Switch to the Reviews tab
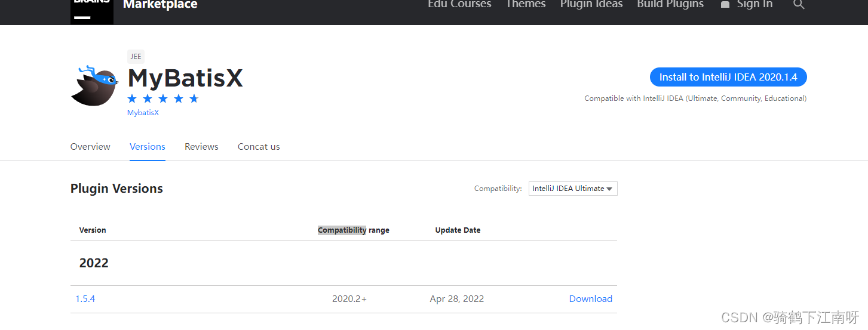 [201, 146]
